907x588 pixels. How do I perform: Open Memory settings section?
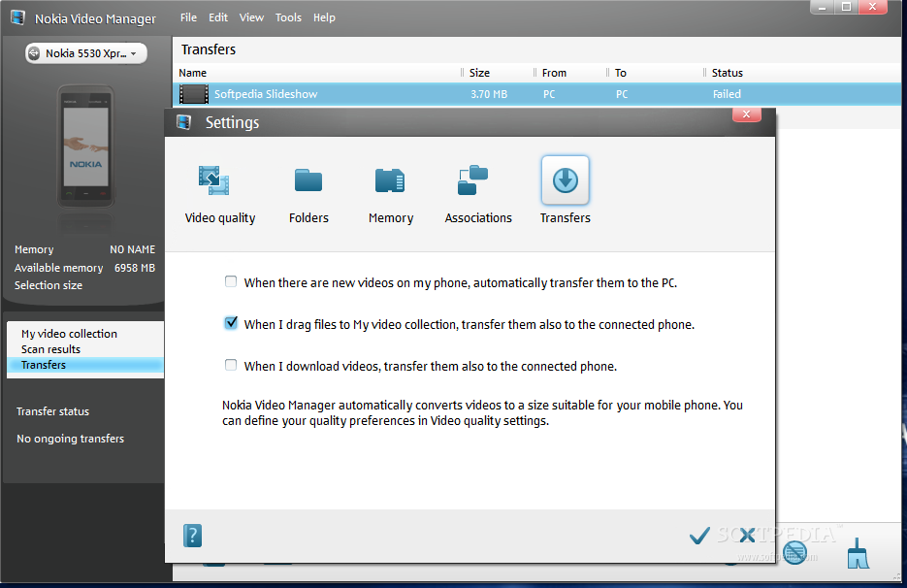pyautogui.click(x=391, y=194)
